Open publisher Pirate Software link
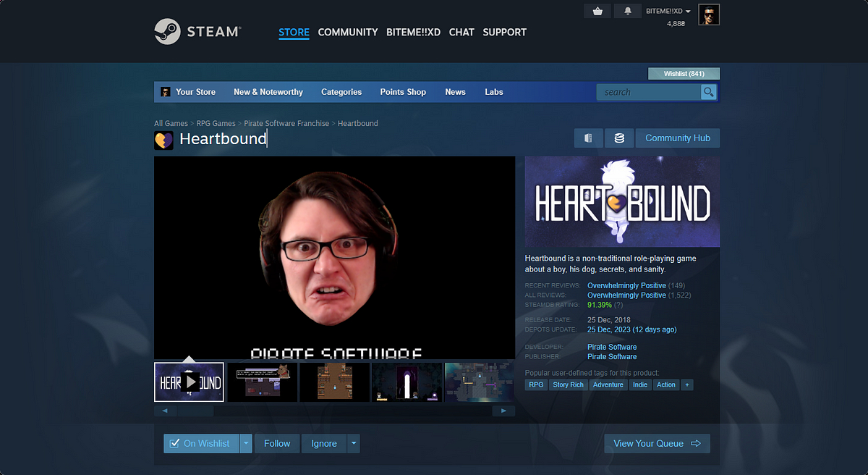This screenshot has height=475, width=868. tap(612, 356)
